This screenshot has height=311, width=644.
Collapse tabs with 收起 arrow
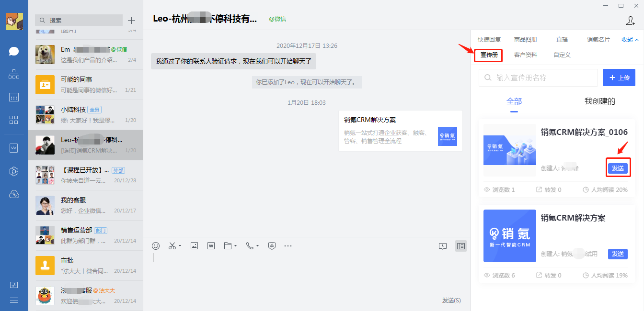[x=630, y=40]
